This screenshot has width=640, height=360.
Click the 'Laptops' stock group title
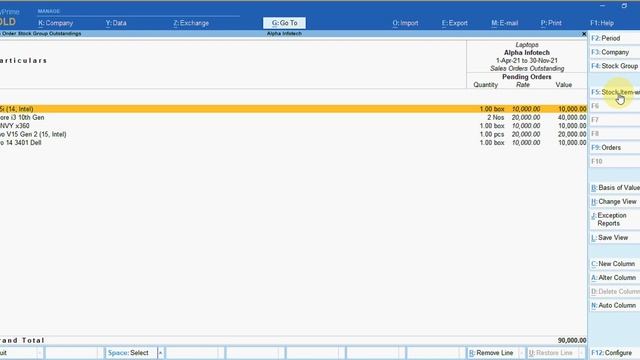527,45
